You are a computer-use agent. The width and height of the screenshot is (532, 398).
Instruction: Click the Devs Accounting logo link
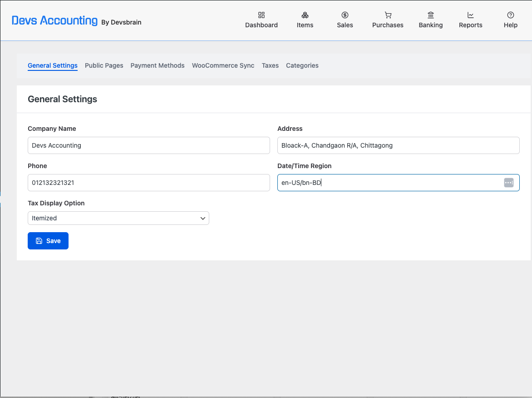(54, 20)
